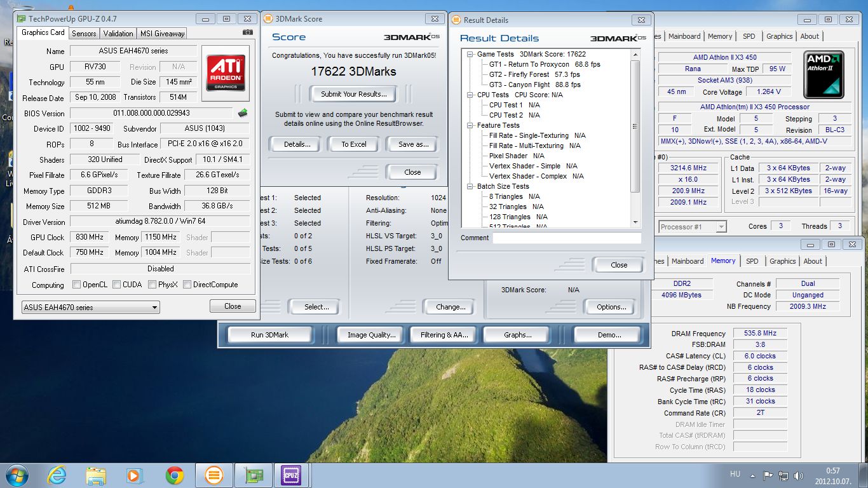Click scrollbar down arrow in Result Details
The image size is (868, 488).
635,222
